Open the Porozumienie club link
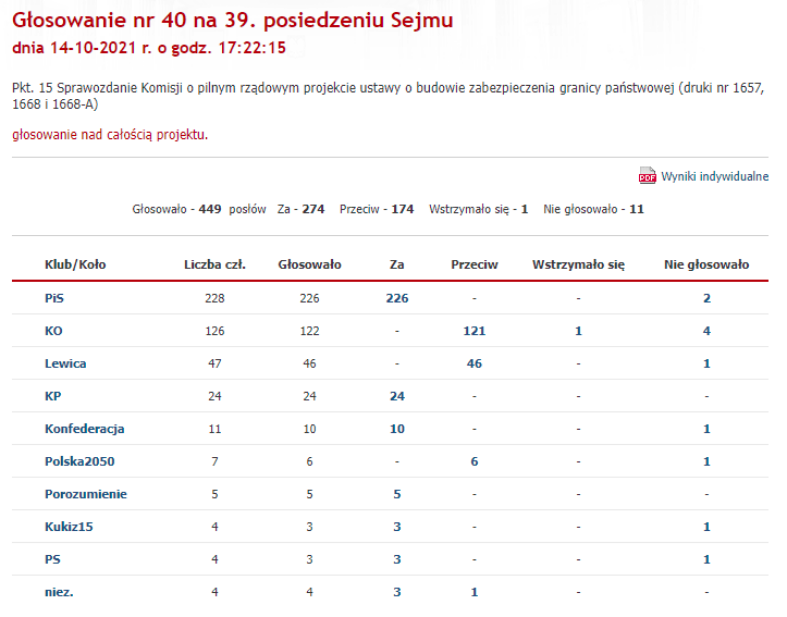This screenshot has height=617, width=787. coord(85,494)
